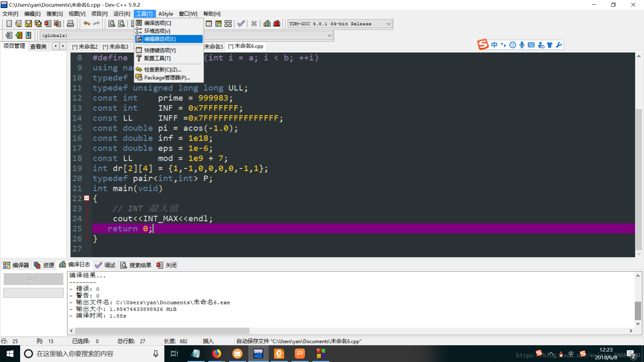Select 配置工具[T] menu entry
The width and height of the screenshot is (644, 362).
click(x=169, y=58)
